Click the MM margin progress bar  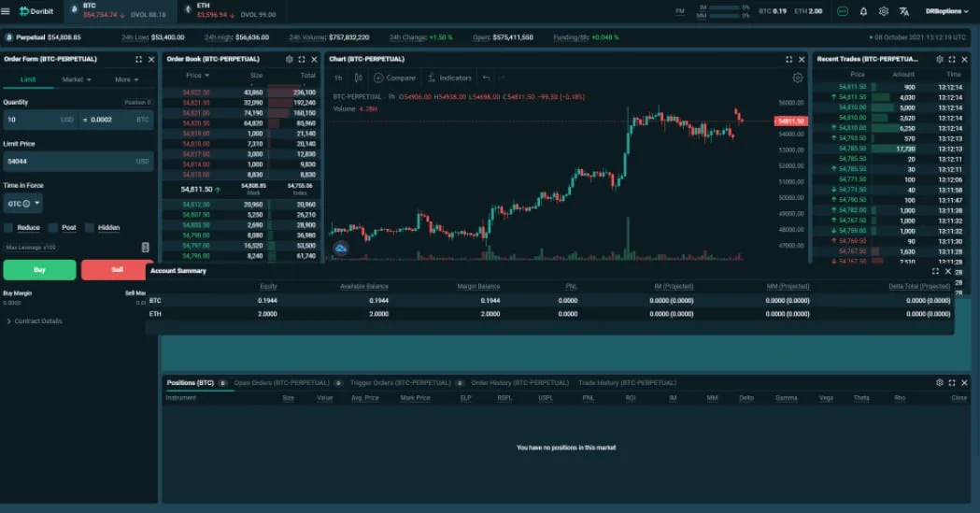click(x=724, y=16)
